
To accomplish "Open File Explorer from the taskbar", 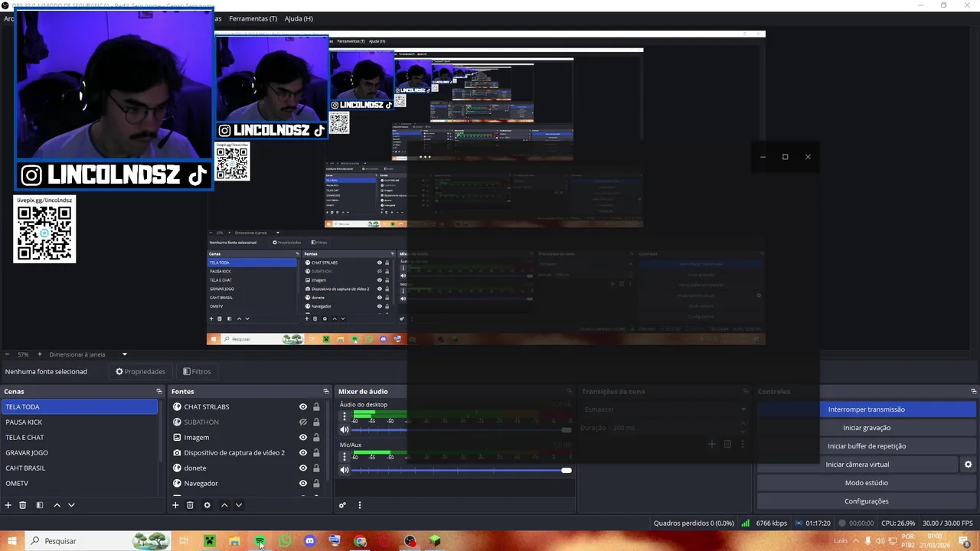I will coord(234,541).
